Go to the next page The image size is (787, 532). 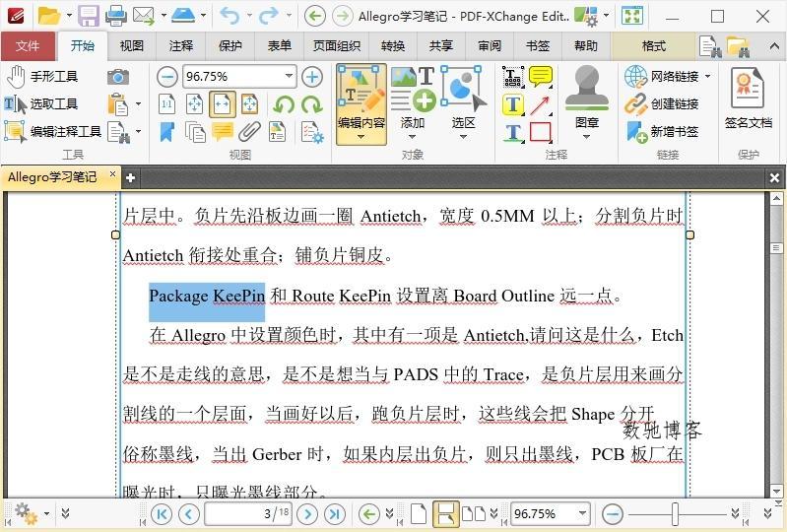pos(307,514)
